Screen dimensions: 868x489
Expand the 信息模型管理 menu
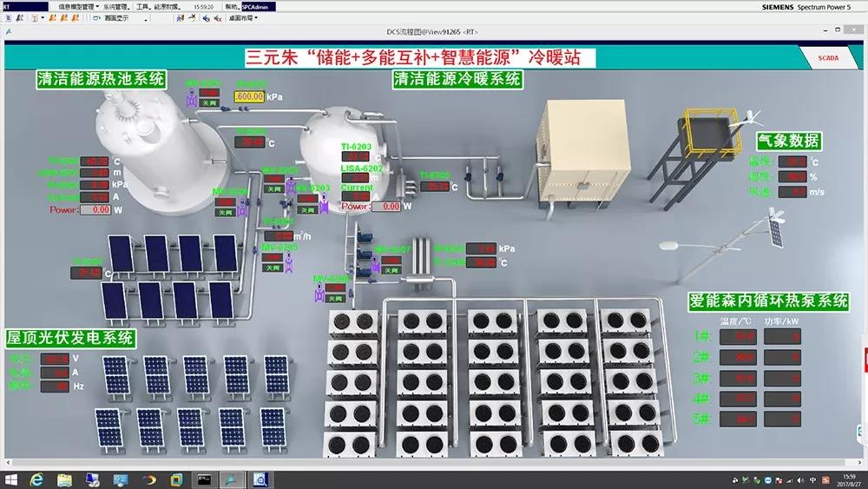point(78,7)
